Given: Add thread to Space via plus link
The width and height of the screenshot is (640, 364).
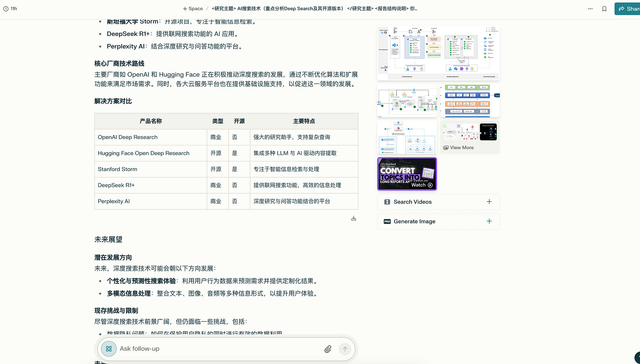Looking at the screenshot, I should (193, 8).
